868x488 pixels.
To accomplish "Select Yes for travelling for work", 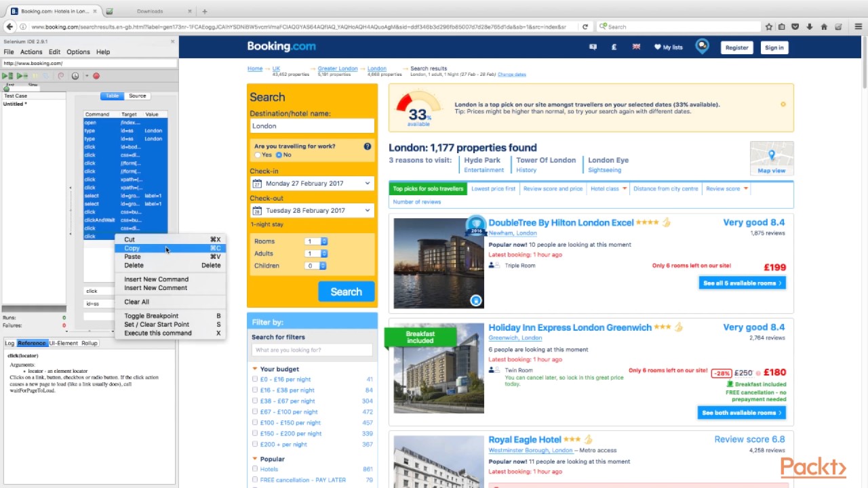I will pyautogui.click(x=258, y=155).
